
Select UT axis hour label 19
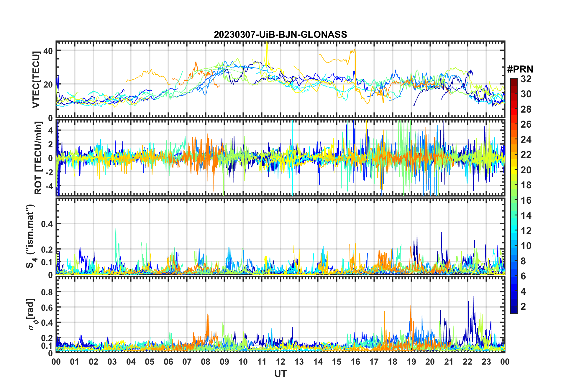[x=411, y=362]
